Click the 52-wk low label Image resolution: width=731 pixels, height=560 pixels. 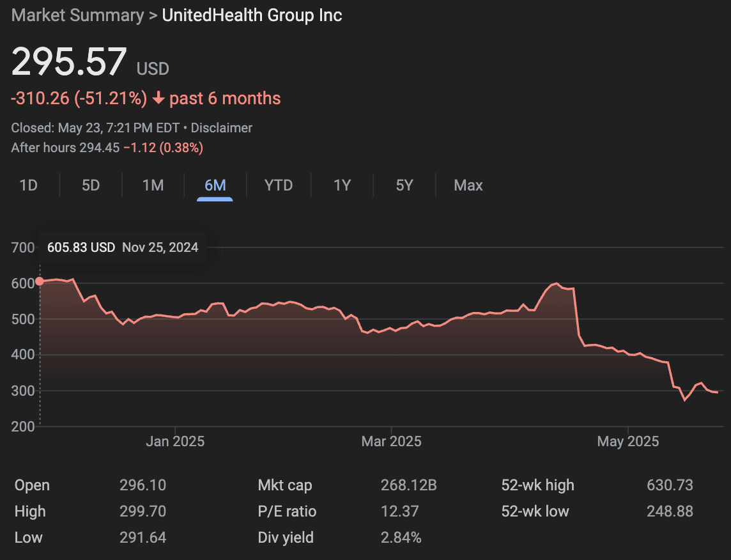pyautogui.click(x=535, y=511)
